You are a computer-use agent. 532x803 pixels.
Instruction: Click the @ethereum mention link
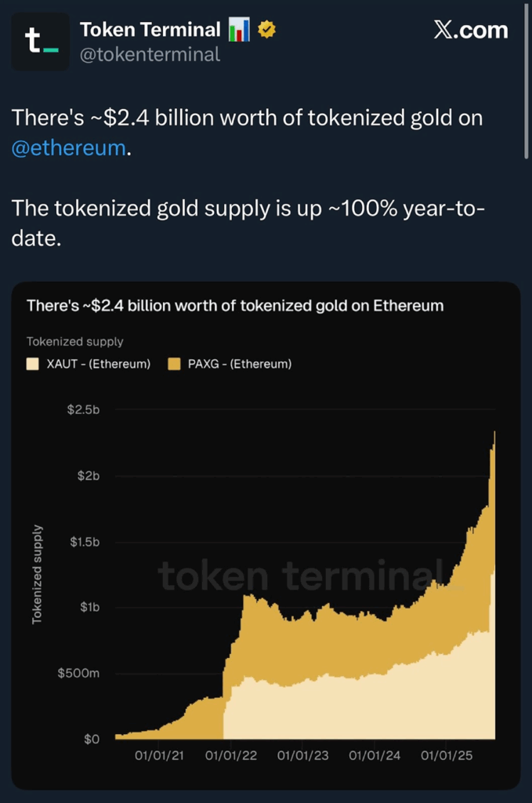68,147
